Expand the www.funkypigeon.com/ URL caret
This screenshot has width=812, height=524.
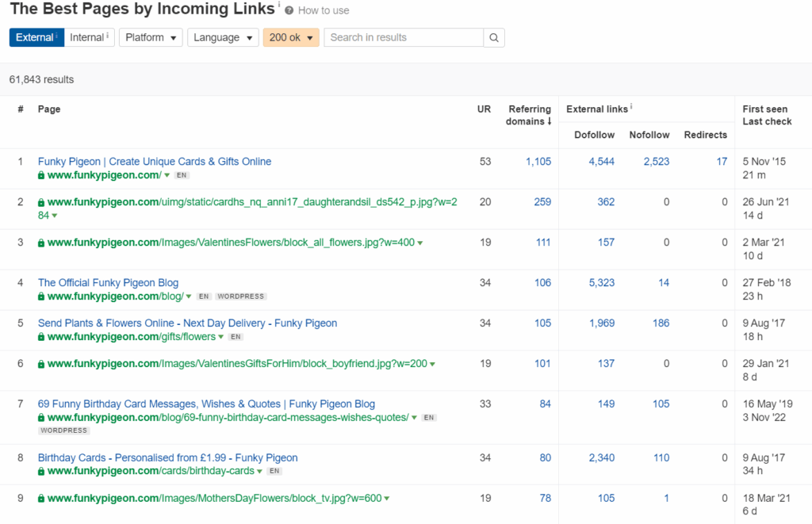[x=167, y=175]
